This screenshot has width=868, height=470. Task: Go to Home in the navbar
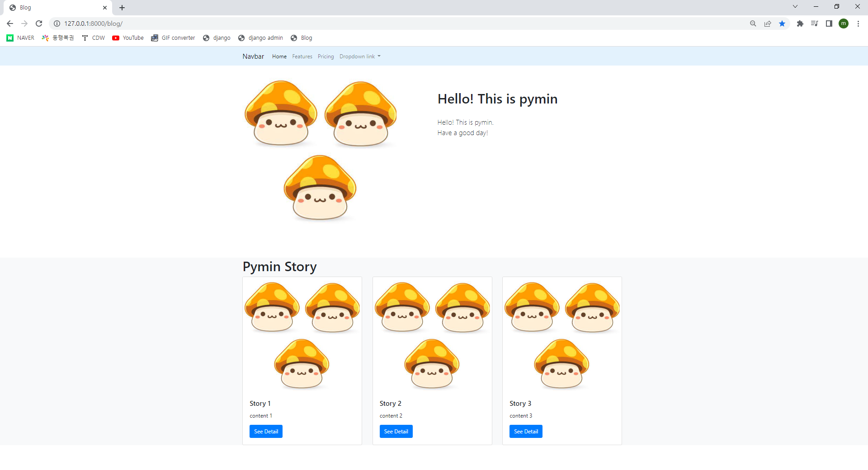point(279,56)
